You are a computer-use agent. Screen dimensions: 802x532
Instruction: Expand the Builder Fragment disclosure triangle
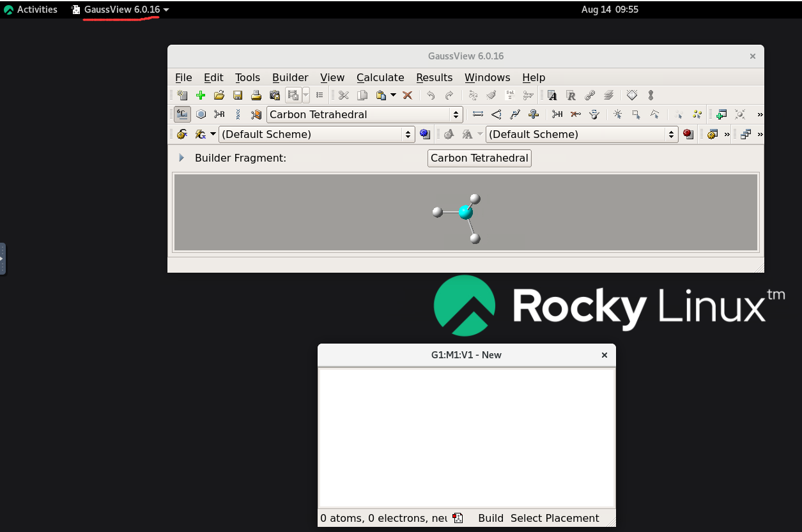[x=181, y=158]
